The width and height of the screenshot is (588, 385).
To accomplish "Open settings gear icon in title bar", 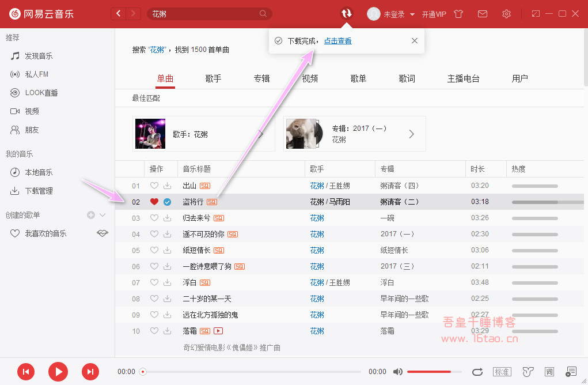I will click(506, 14).
